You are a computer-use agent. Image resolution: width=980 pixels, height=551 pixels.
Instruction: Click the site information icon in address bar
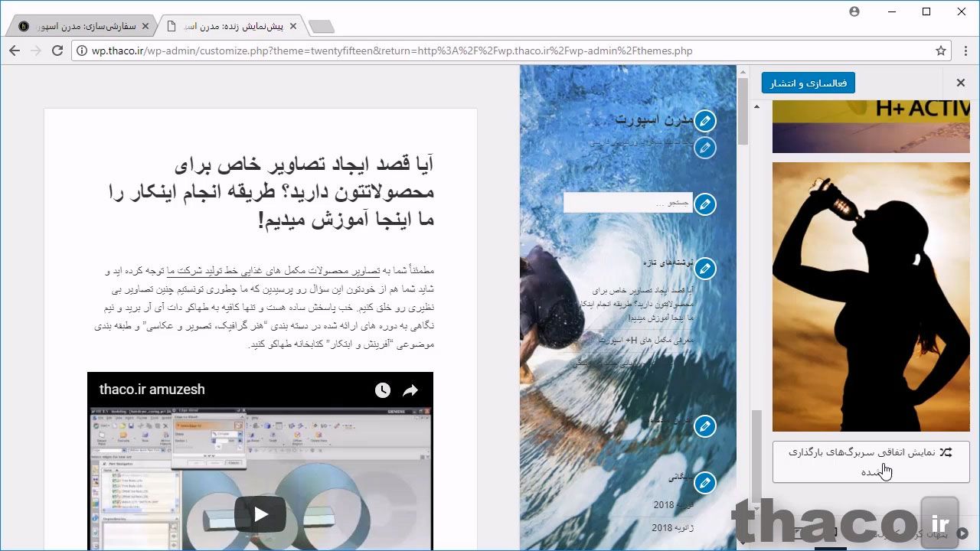coord(82,51)
